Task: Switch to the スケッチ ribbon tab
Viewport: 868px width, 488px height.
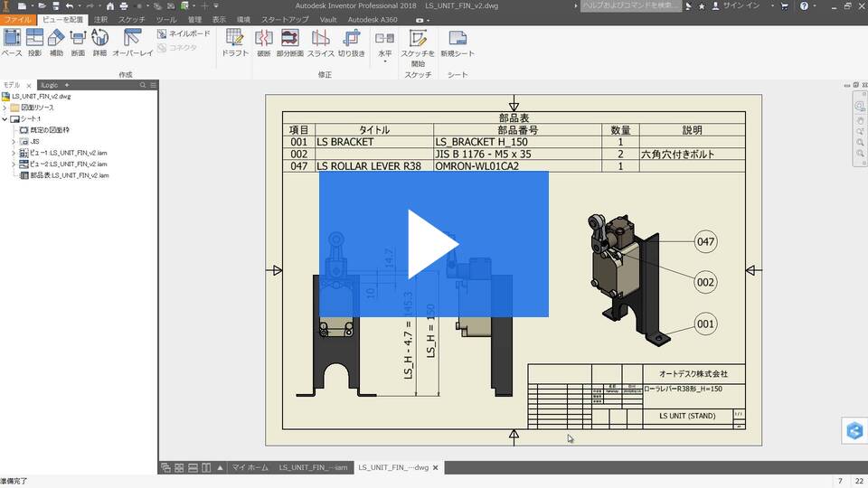Action: tap(131, 19)
